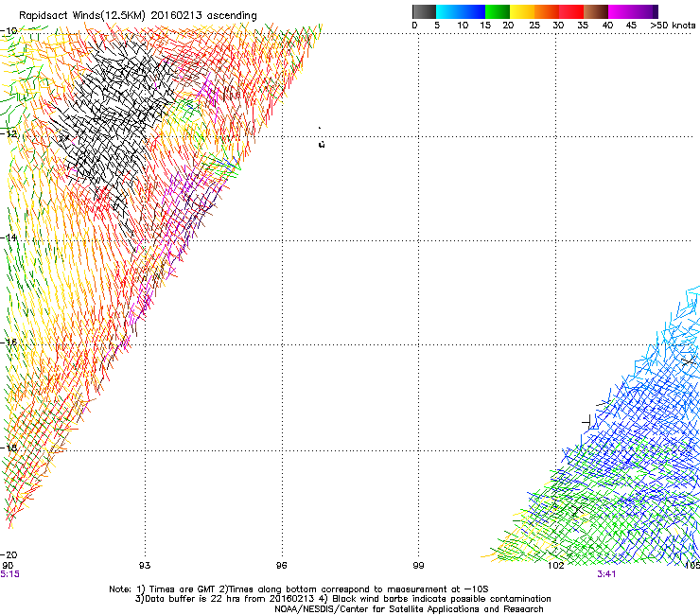Click the red 30-35 knots color segment
700x615 pixels.
click(571, 11)
